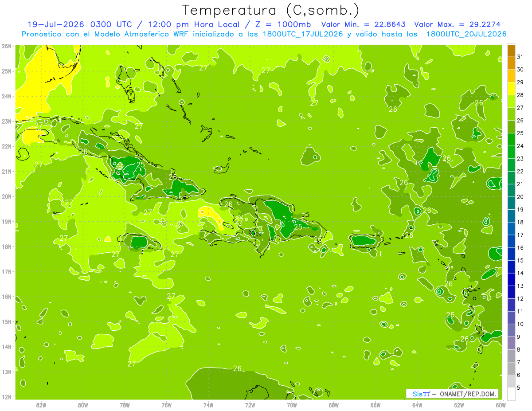Pick the dark blue swatch between 13 and 14
This screenshot has width=532, height=411.
click(511, 280)
